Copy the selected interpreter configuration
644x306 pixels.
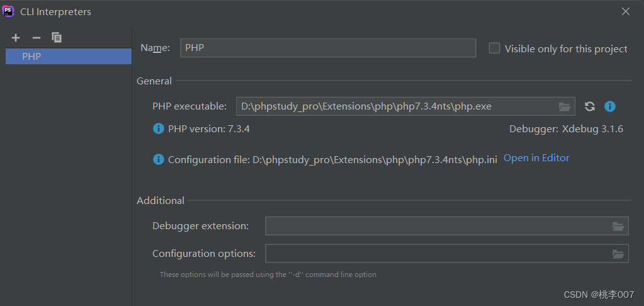click(57, 37)
